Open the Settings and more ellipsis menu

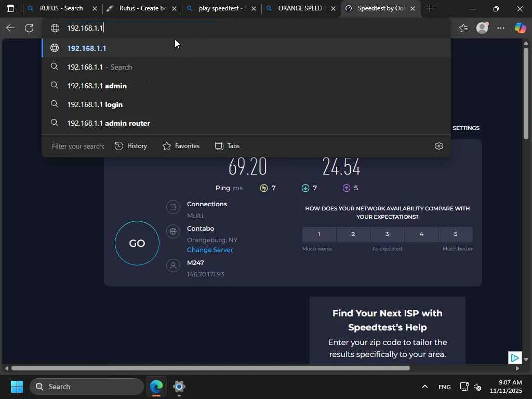pos(501,28)
